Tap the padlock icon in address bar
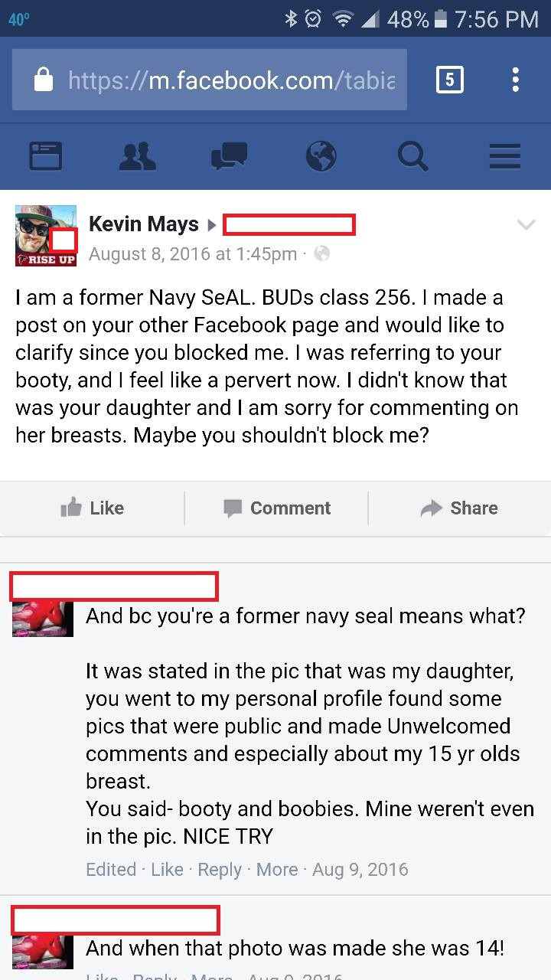The width and height of the screenshot is (551, 980). point(44,80)
